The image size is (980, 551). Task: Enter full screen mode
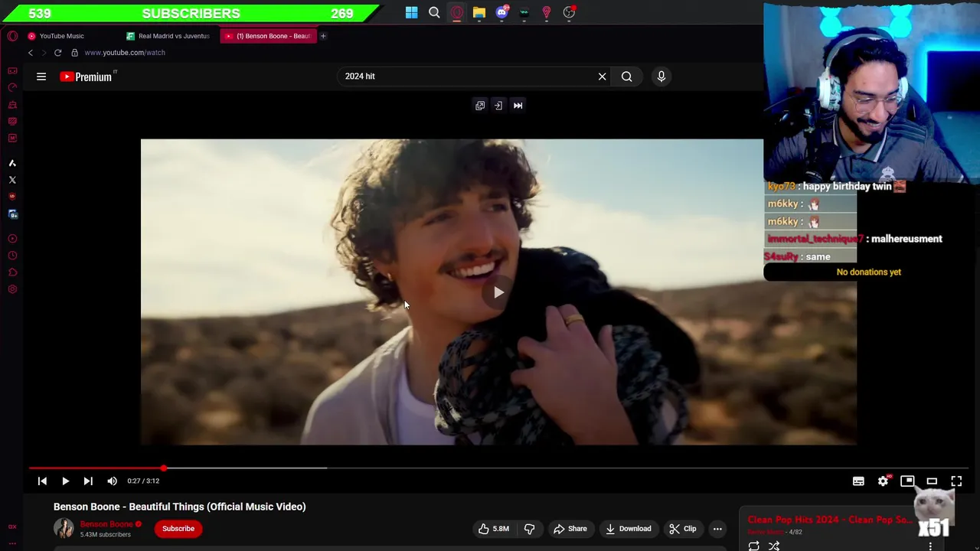(x=956, y=481)
